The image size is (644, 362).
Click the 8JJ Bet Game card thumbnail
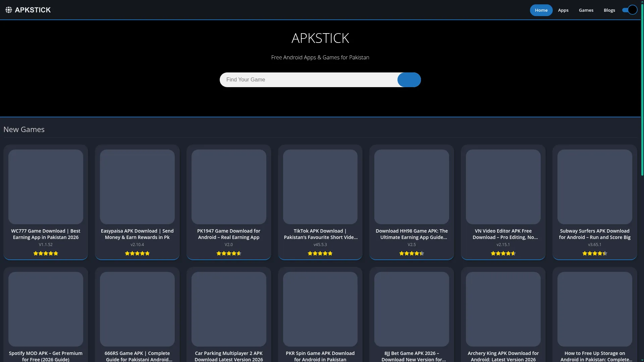tap(412, 309)
